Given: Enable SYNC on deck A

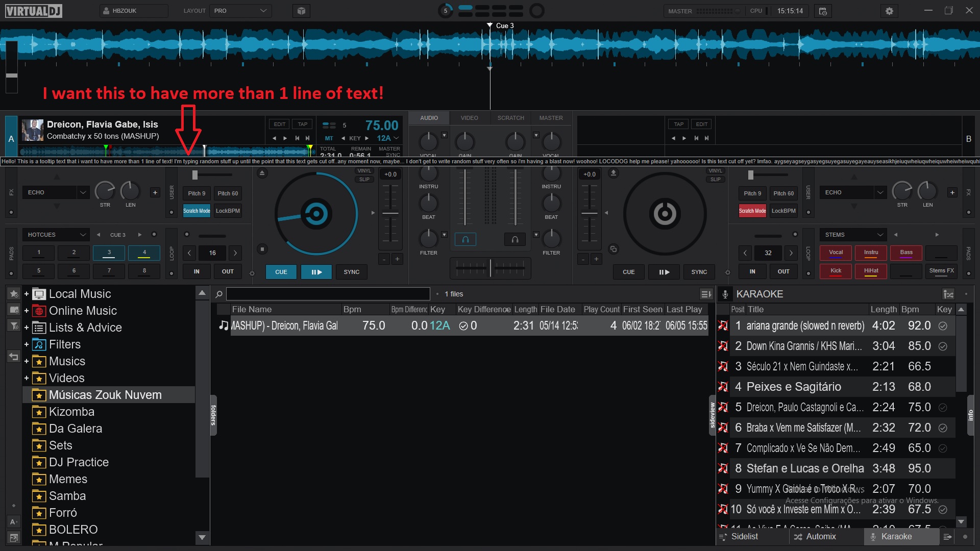Looking at the screenshot, I should click(x=352, y=272).
